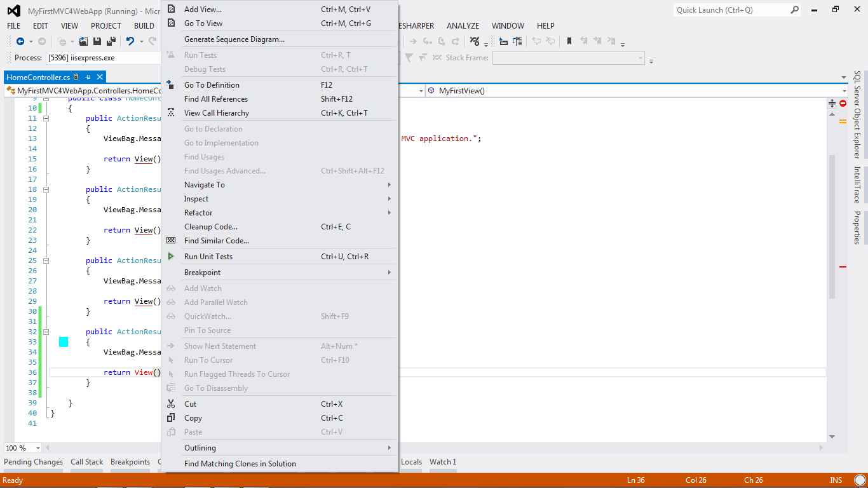Click the Quick Launch magnifier icon
Image resolution: width=868 pixels, height=488 pixels.
(x=794, y=10)
